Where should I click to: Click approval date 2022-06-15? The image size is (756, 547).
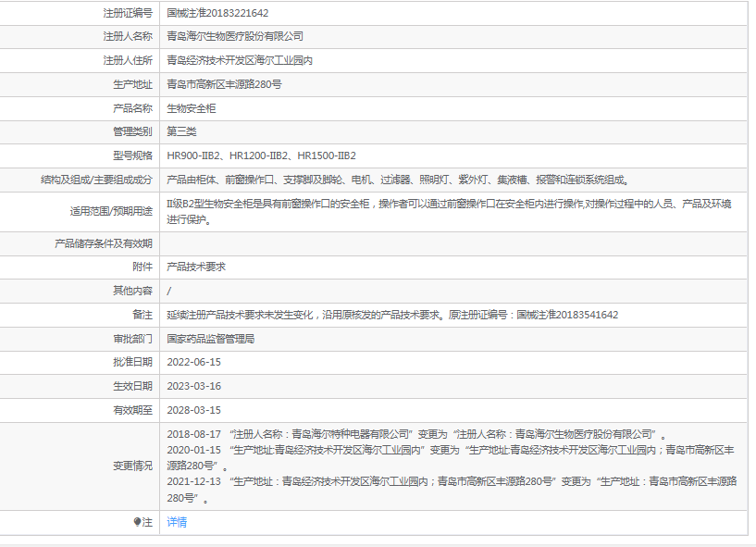coord(193,362)
